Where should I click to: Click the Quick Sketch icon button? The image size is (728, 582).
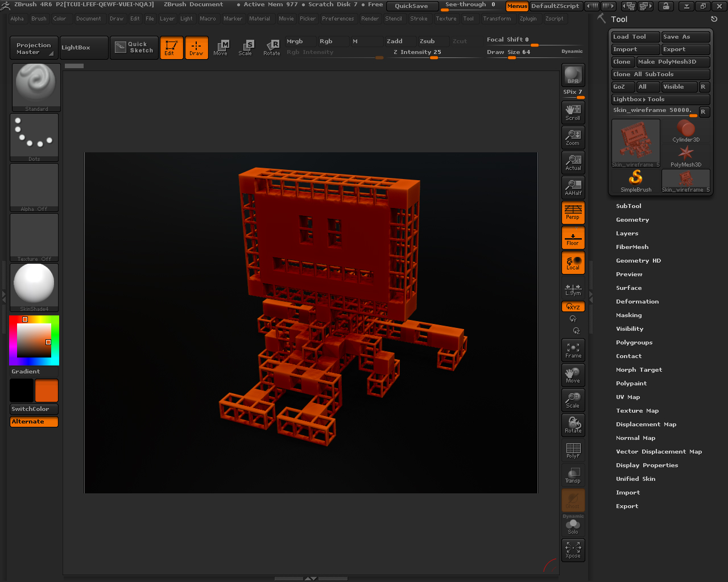click(x=134, y=48)
